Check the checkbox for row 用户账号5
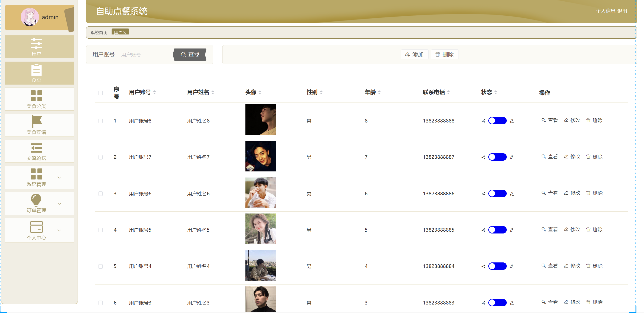Screen dimensions: 644x313 click(101, 230)
